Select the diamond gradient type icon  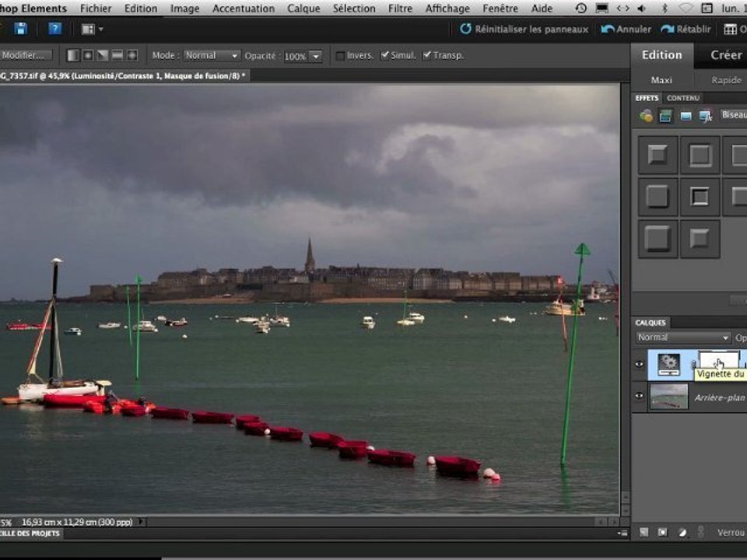(132, 55)
